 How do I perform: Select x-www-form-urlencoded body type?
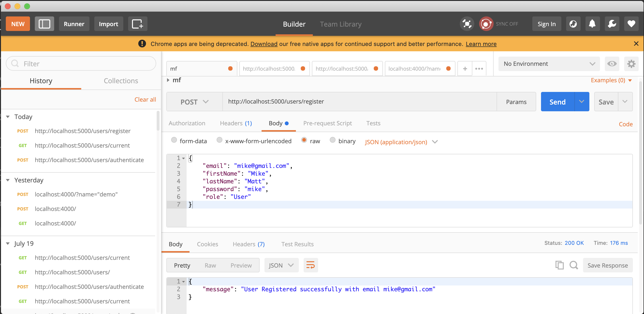[219, 140]
